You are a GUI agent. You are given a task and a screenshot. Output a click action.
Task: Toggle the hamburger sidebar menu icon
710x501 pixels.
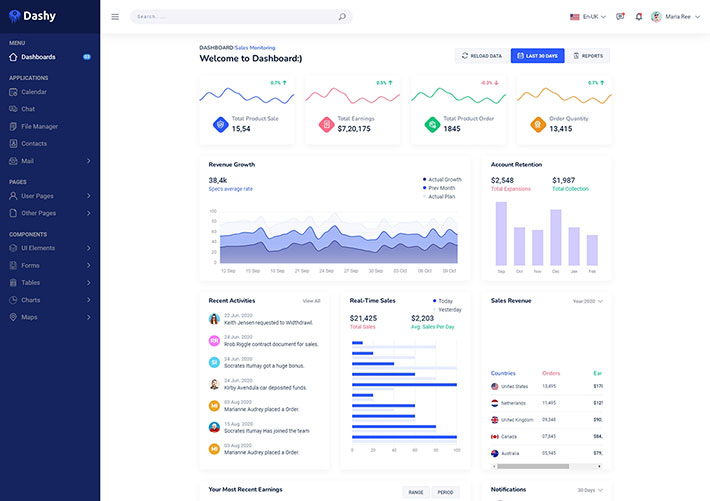[x=115, y=17]
